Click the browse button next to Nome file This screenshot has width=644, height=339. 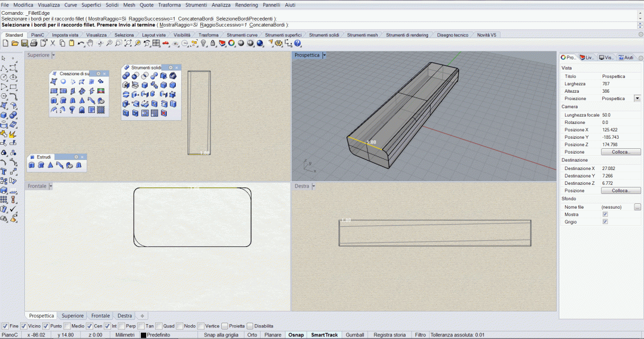click(x=638, y=207)
